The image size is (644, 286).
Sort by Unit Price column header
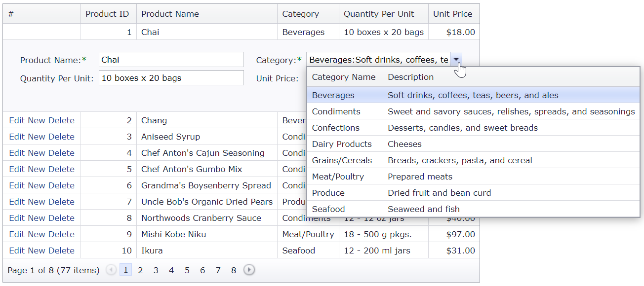(452, 14)
